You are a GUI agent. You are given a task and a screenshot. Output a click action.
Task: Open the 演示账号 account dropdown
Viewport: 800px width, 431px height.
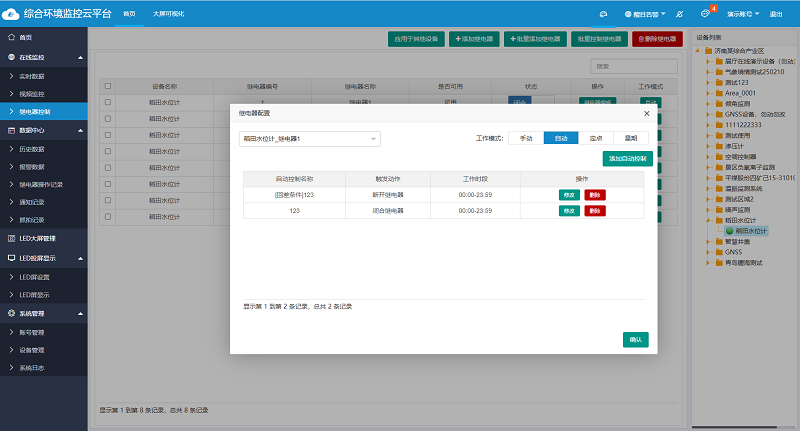743,15
